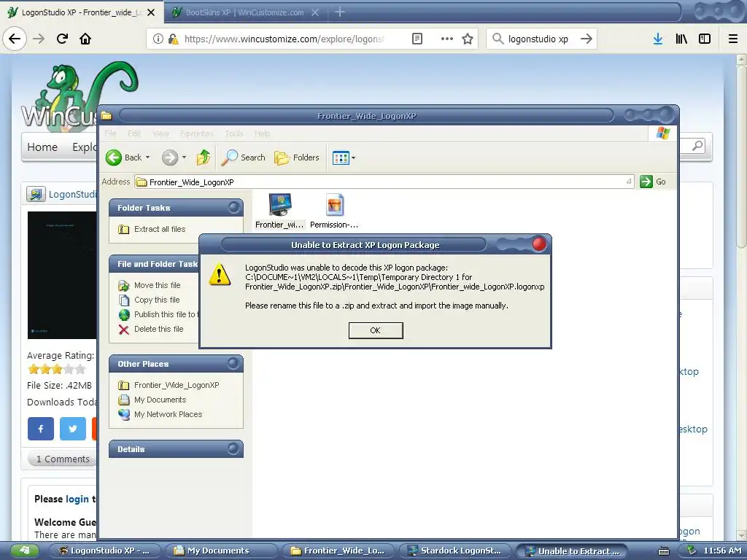Bookmark this page with star icon

click(x=468, y=39)
